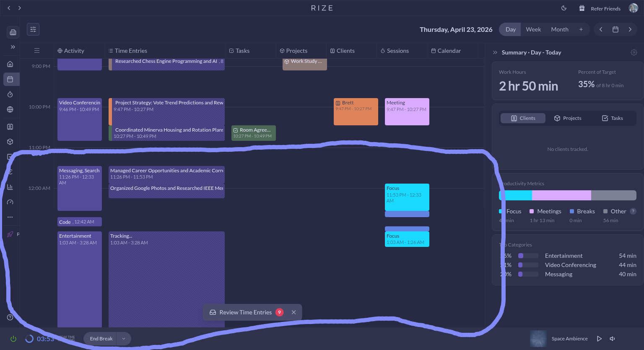Play the Space Ambience track
The image size is (644, 350).
click(x=599, y=339)
